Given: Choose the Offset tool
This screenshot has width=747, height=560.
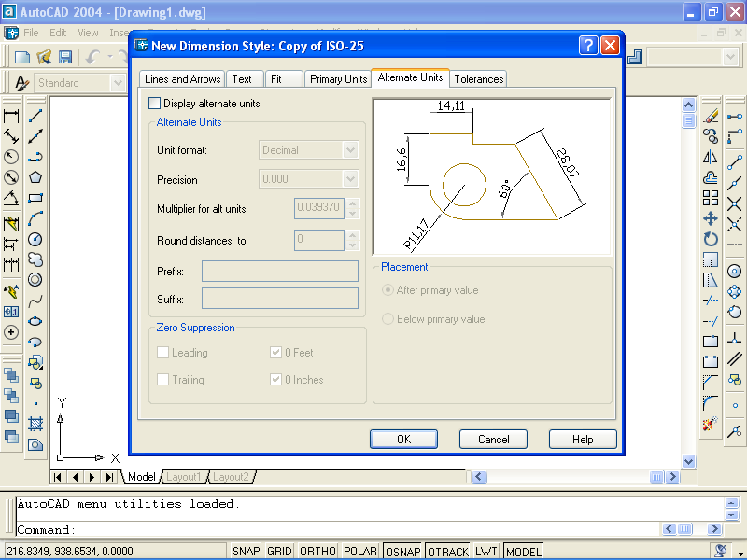Looking at the screenshot, I should [x=711, y=177].
